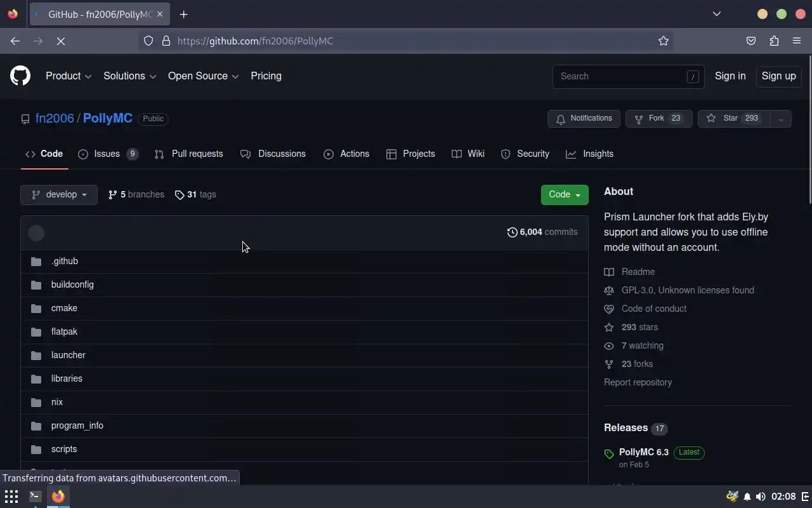The image size is (812, 508).
Task: Open the notifications bell in system tray
Action: click(747, 497)
